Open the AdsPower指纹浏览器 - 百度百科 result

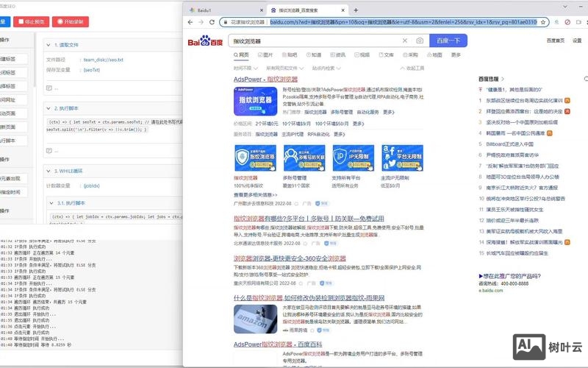pyautogui.click(x=278, y=344)
